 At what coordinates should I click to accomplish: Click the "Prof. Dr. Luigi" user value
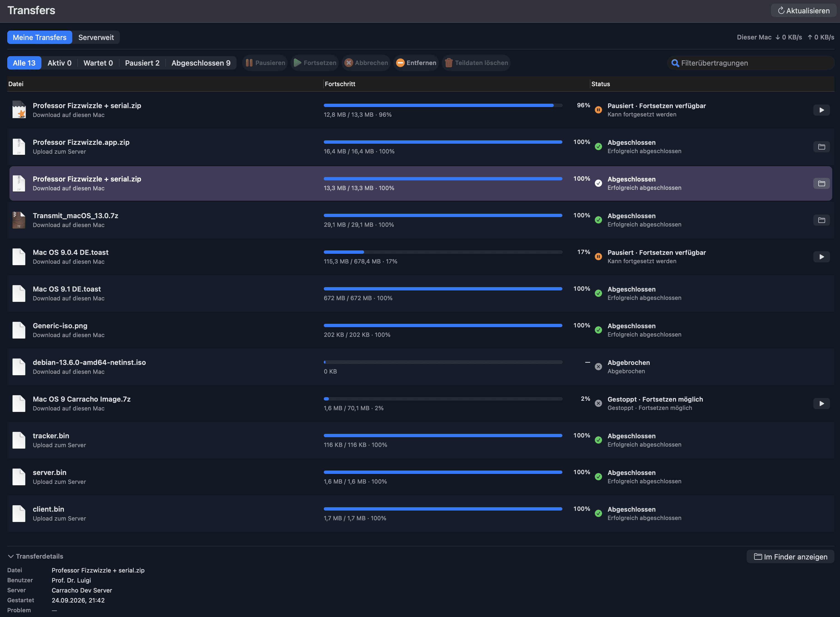71,580
